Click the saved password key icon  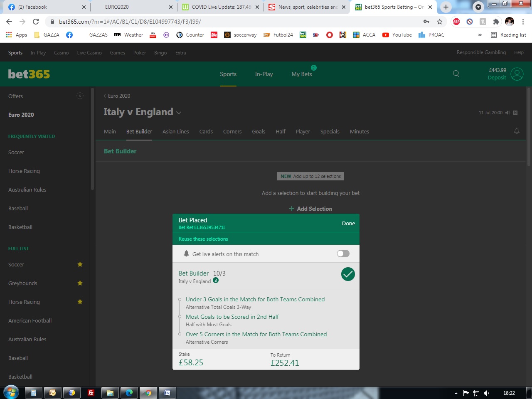click(x=426, y=22)
